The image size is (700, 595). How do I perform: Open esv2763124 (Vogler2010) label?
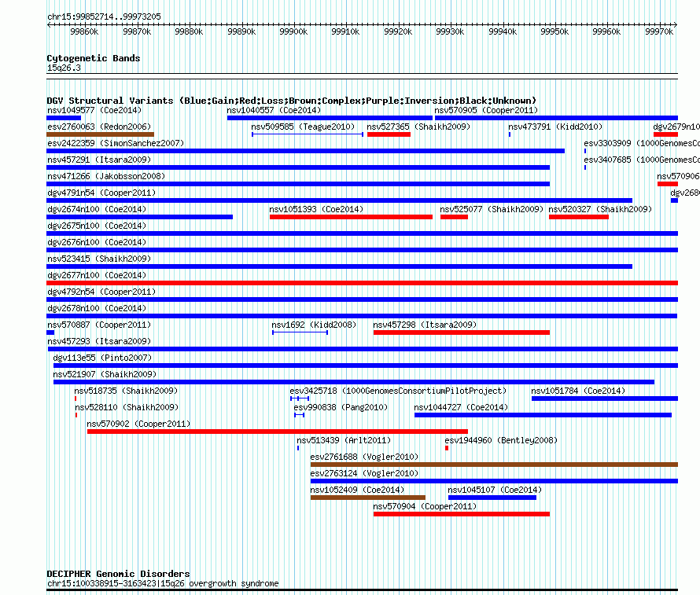tap(364, 473)
